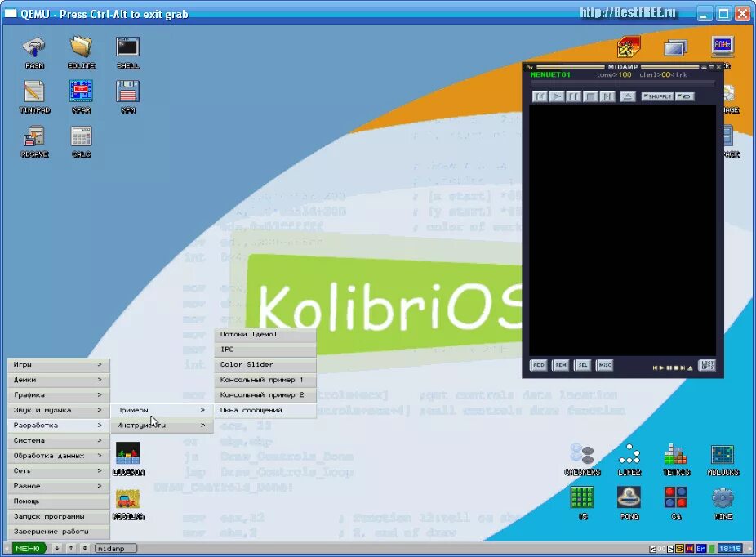The image size is (756, 557).
Task: Select Помощь in the main menu
Action: click(x=58, y=501)
